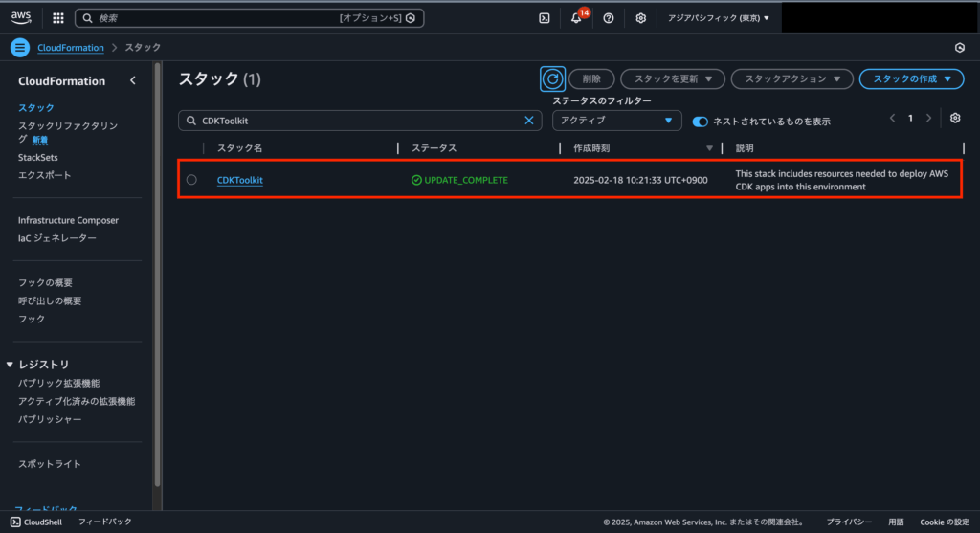Click the refresh stacks icon button

(552, 79)
